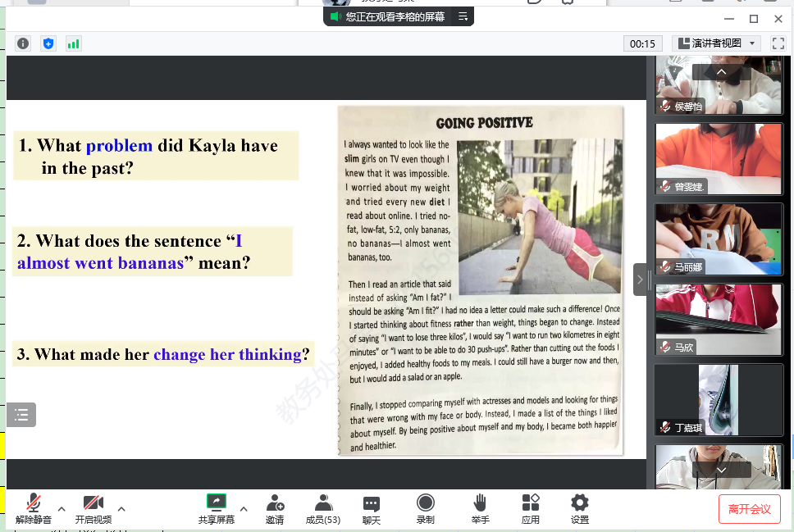Open the Members (成员) list

(x=323, y=508)
